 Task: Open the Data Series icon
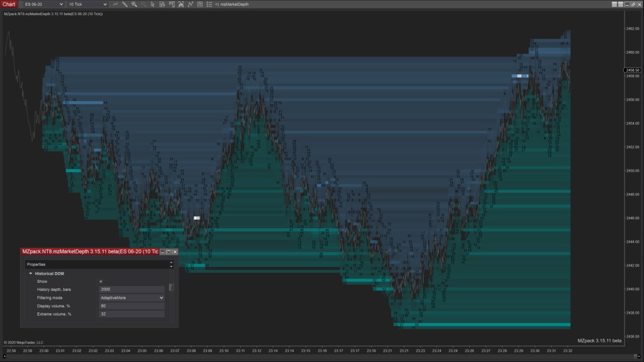point(180,4)
